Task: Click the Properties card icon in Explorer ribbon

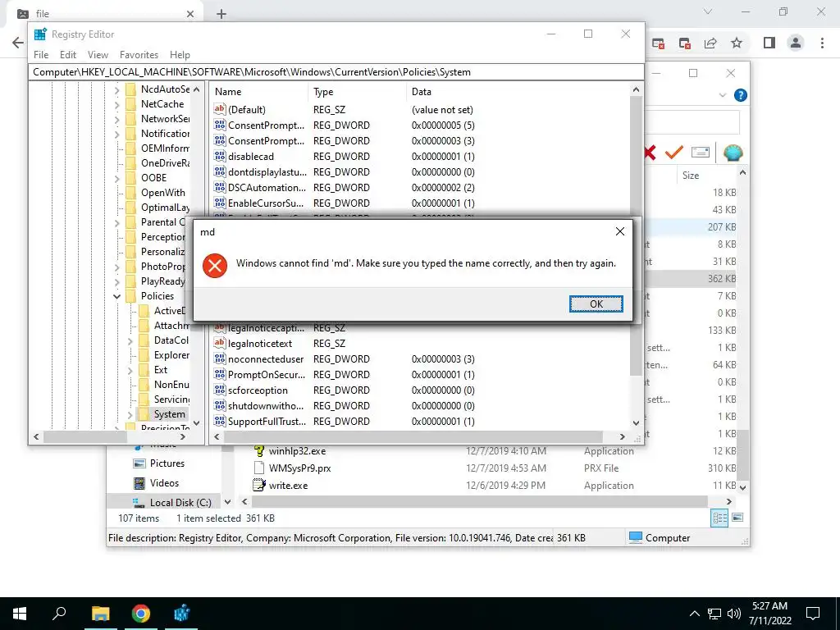Action: coord(701,153)
